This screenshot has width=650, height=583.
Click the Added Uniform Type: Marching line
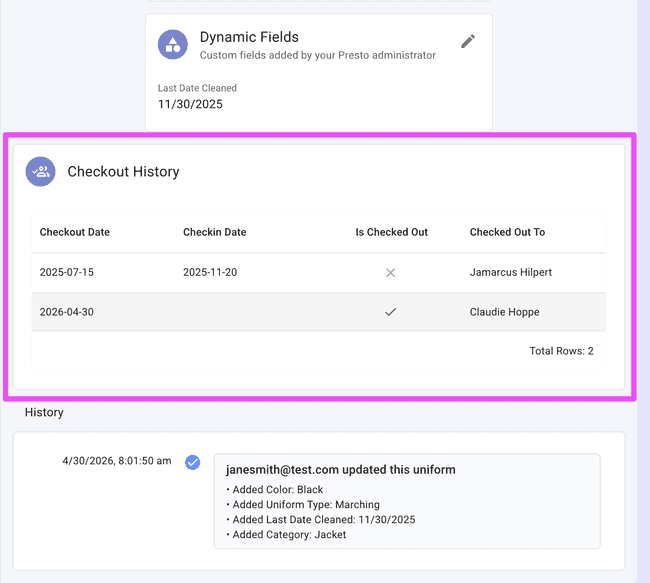coord(306,505)
